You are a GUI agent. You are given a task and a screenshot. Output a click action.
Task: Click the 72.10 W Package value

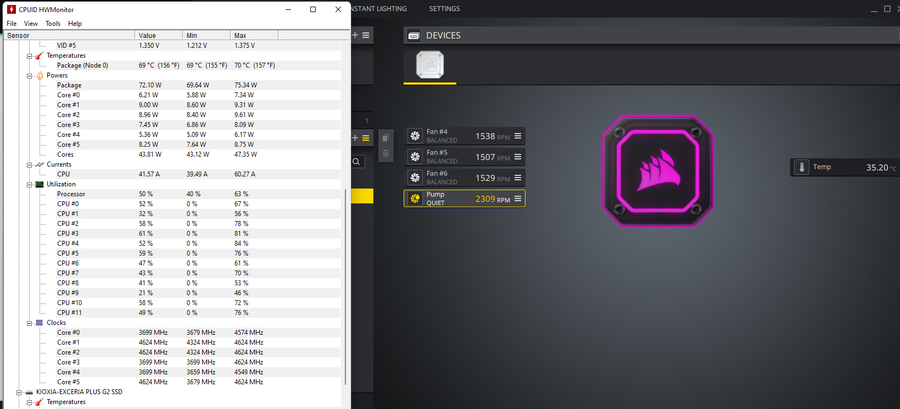pyautogui.click(x=149, y=85)
